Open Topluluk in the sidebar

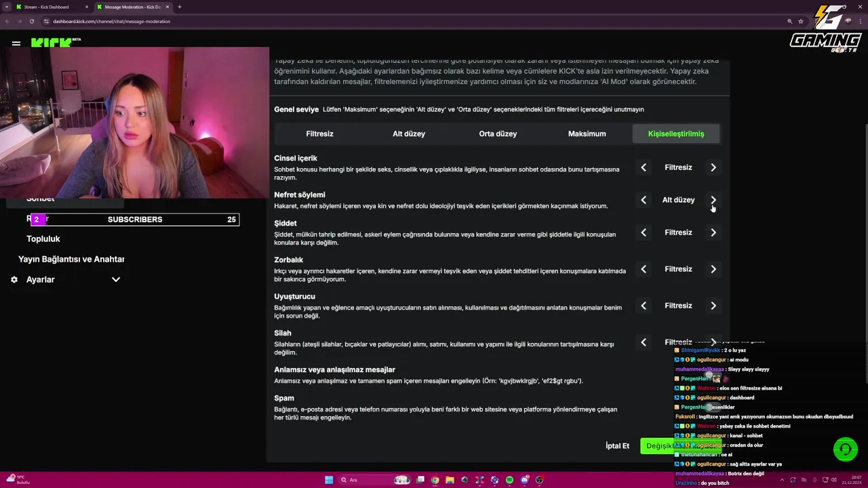pyautogui.click(x=43, y=239)
